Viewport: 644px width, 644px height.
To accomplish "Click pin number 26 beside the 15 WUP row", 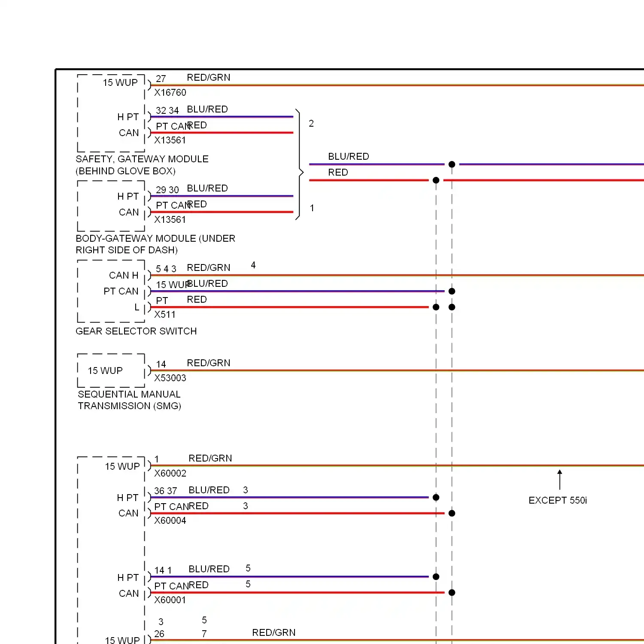I will pos(159,634).
